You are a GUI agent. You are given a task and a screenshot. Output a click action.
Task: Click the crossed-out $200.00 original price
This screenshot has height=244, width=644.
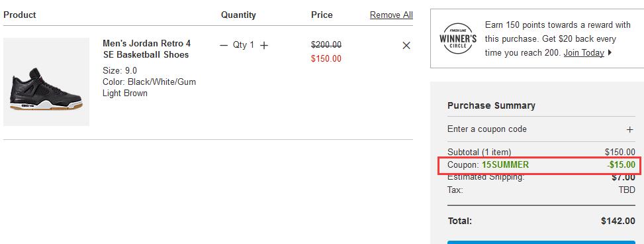click(x=326, y=45)
